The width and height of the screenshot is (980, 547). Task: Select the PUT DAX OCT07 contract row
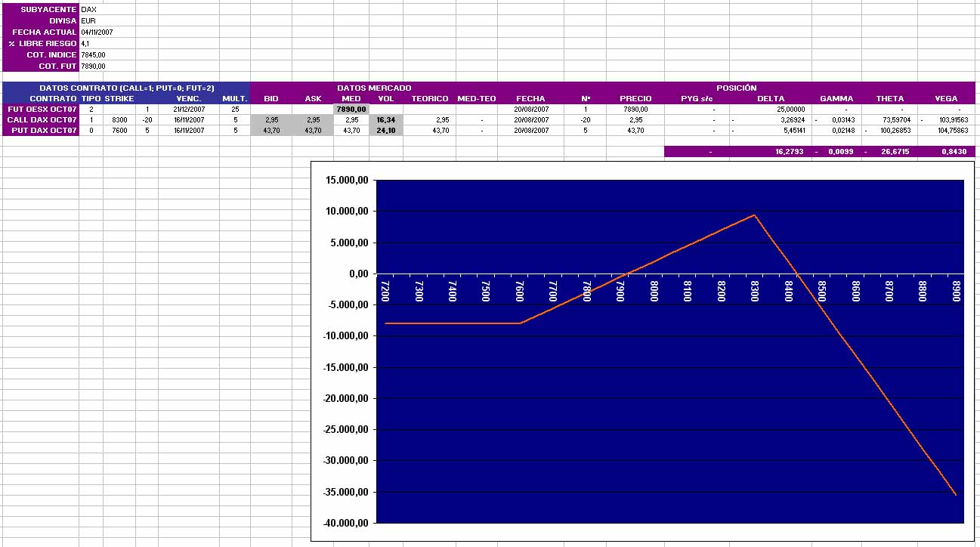(41, 131)
